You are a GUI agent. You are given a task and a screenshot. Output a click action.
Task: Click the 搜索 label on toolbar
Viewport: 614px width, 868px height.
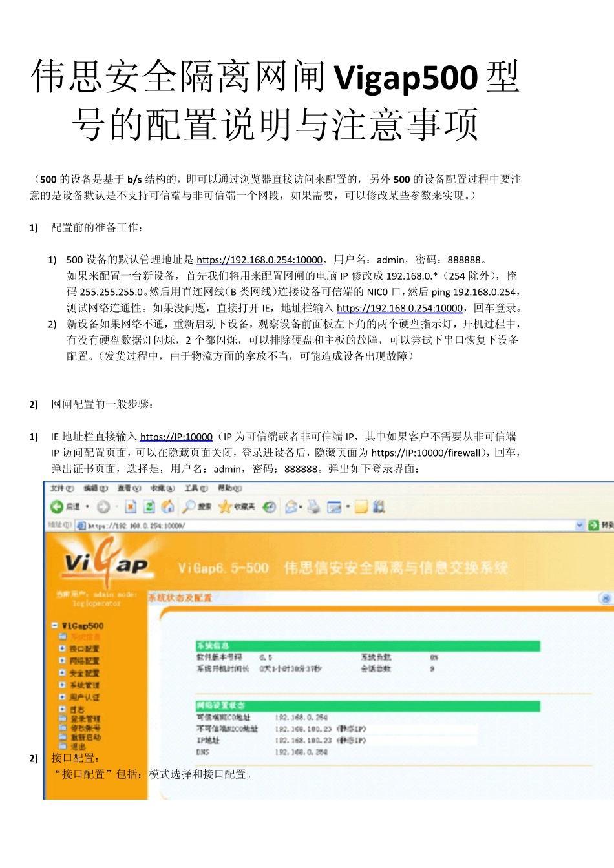(x=204, y=507)
